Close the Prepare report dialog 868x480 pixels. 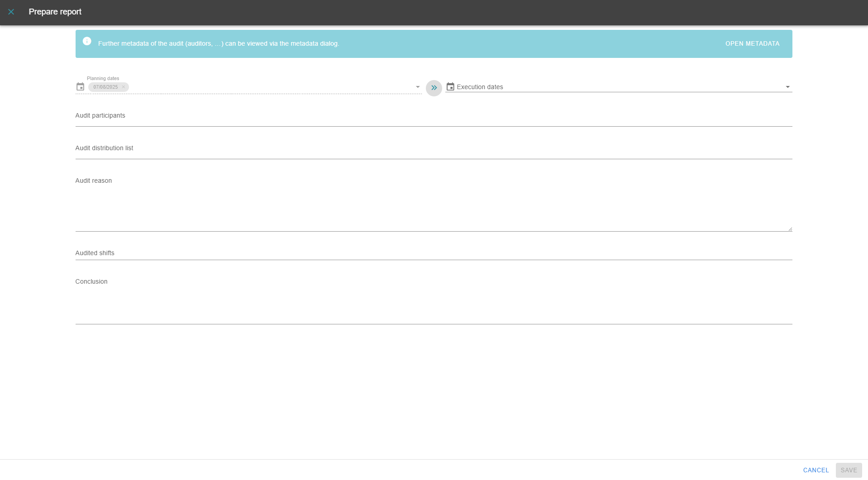pos(11,12)
